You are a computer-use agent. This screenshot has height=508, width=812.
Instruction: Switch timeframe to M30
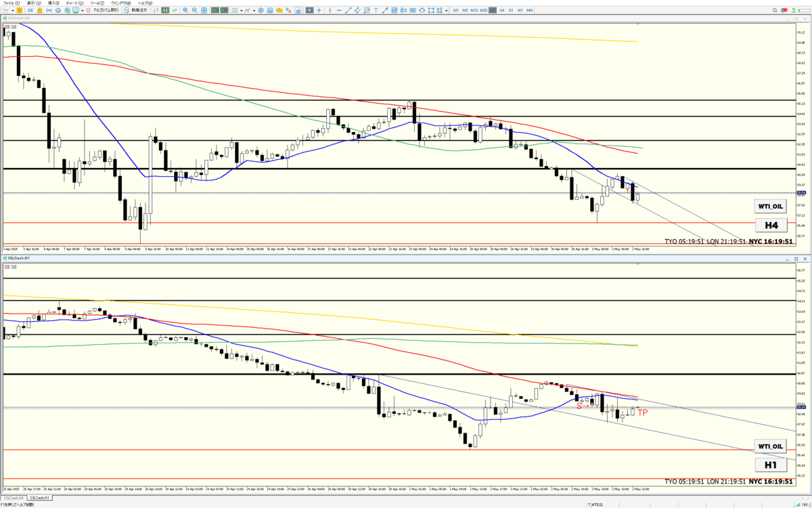point(483,10)
